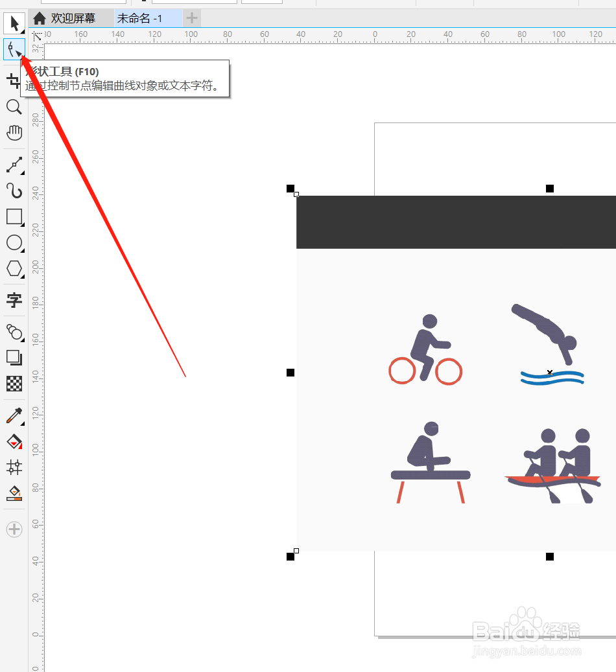This screenshot has width=616, height=672.
Task: Click the top-left selection handle
Action: coord(290,189)
